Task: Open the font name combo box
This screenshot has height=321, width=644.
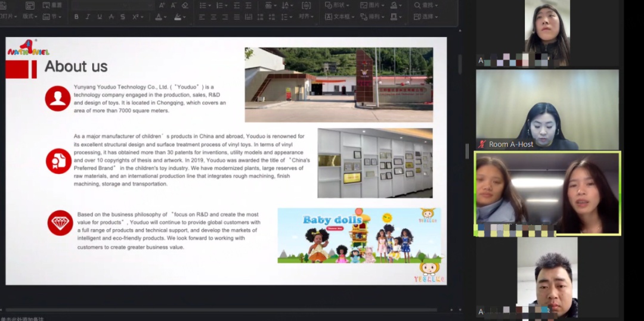Action: pyautogui.click(x=98, y=5)
